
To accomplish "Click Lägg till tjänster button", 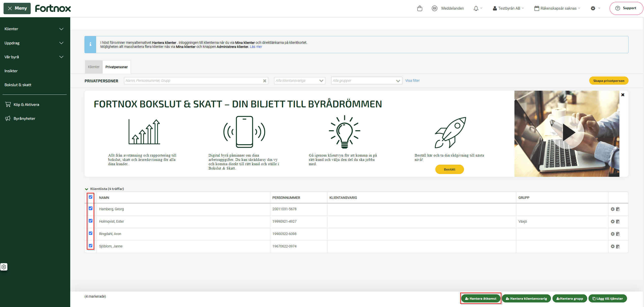I will pos(607,299).
